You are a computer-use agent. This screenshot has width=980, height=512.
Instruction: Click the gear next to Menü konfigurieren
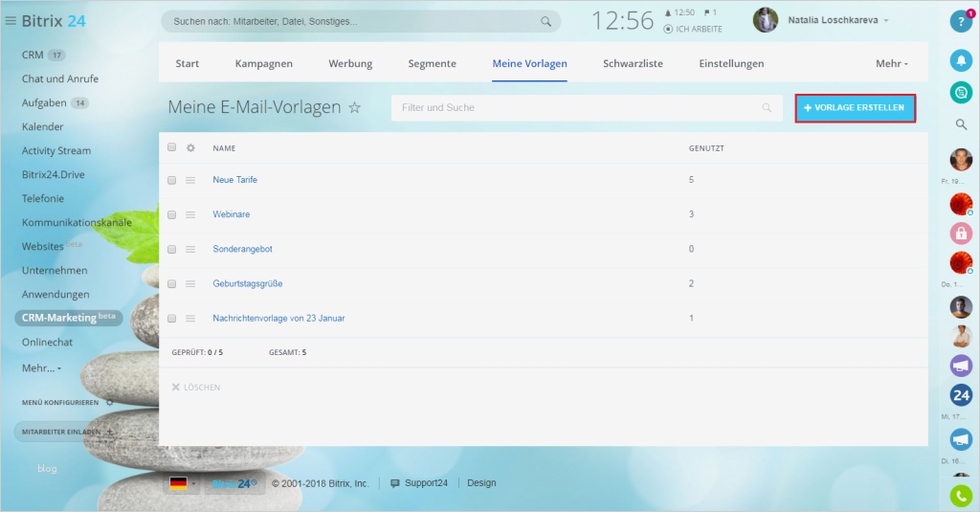pos(109,403)
